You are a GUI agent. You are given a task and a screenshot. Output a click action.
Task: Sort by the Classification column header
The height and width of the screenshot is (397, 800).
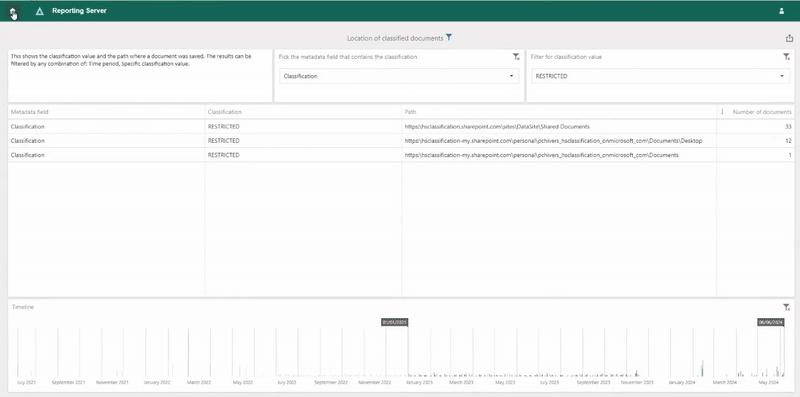(x=224, y=112)
